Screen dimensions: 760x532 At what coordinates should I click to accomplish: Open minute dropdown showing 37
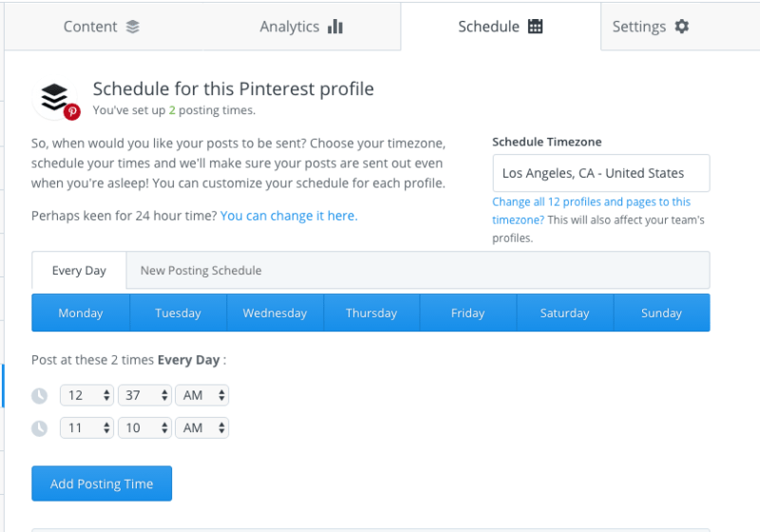pyautogui.click(x=144, y=395)
